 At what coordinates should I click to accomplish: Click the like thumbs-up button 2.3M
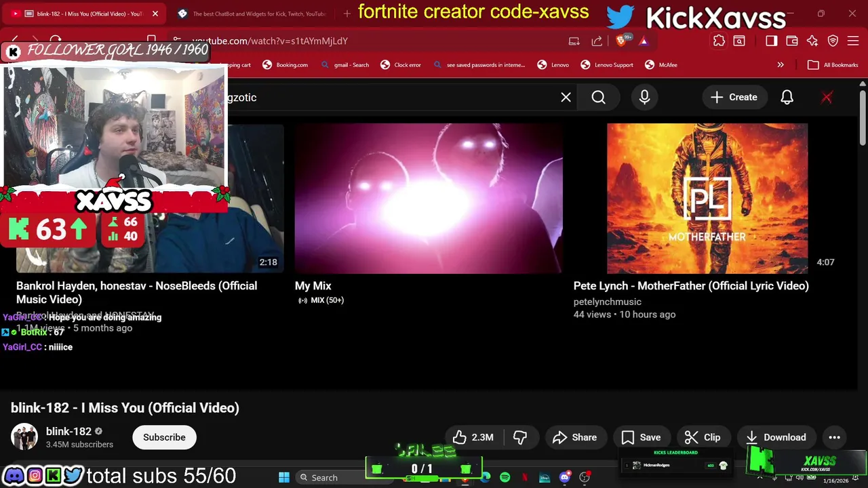click(x=473, y=437)
